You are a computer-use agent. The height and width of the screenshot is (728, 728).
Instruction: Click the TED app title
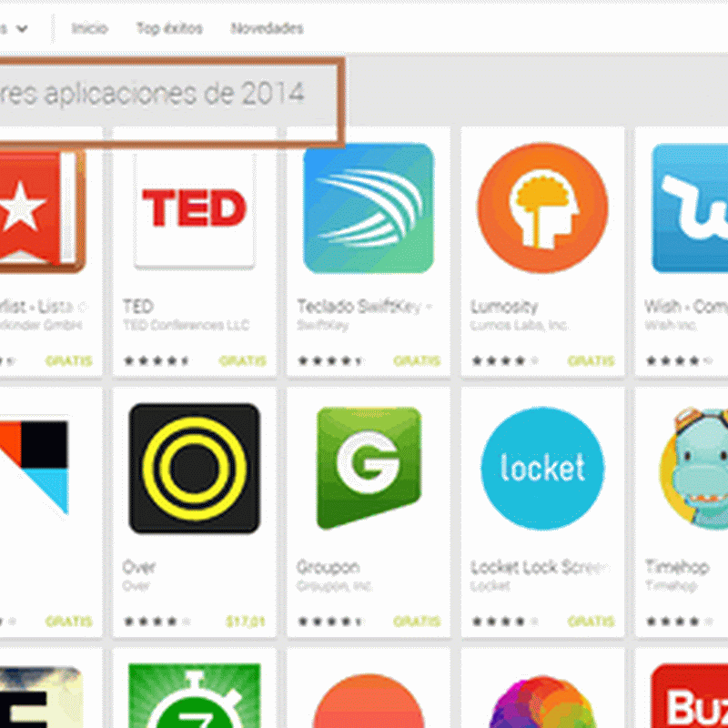138,307
